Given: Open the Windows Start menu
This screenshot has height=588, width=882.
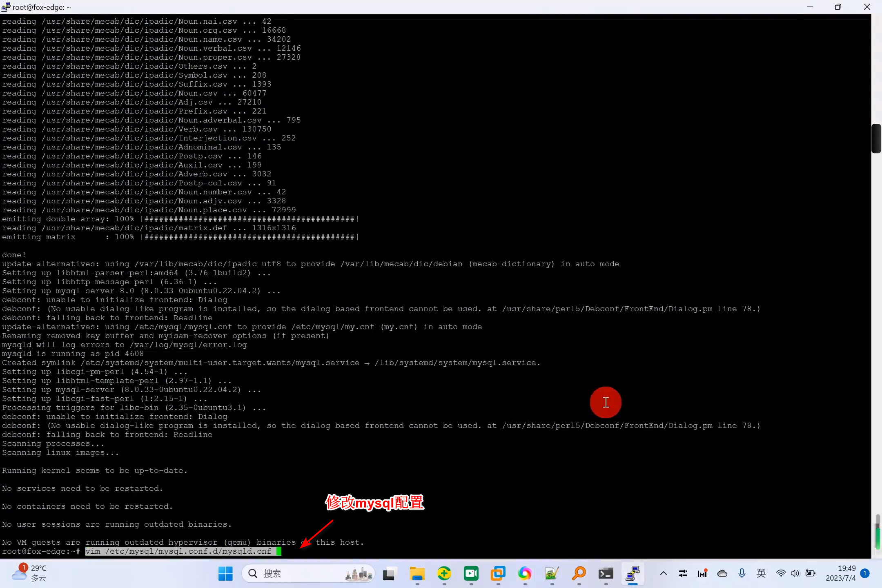Looking at the screenshot, I should [x=225, y=573].
